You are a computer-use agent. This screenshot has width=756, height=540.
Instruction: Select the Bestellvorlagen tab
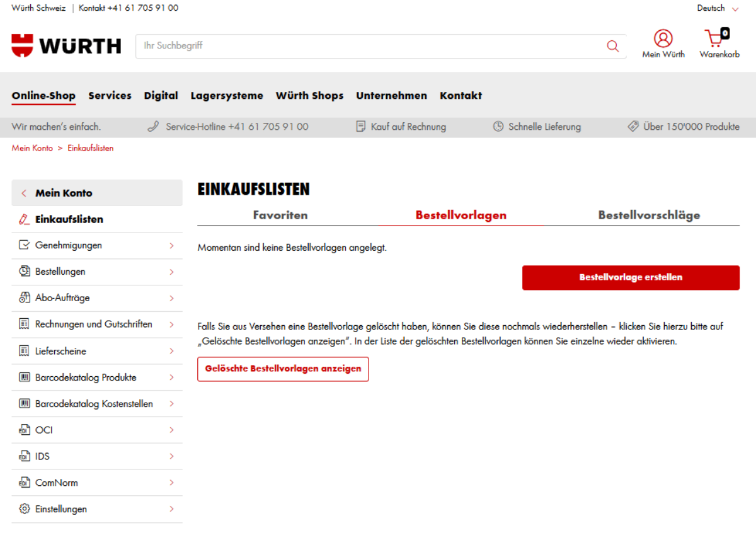point(461,215)
